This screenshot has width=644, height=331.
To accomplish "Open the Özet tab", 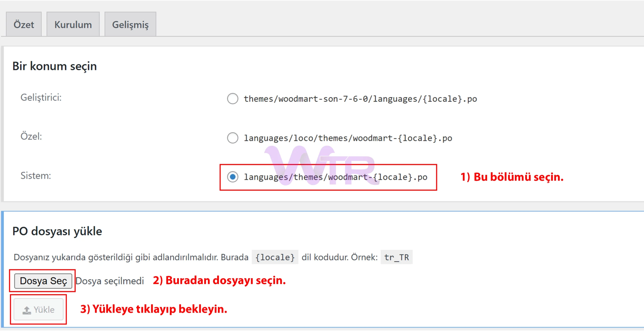I will point(24,24).
